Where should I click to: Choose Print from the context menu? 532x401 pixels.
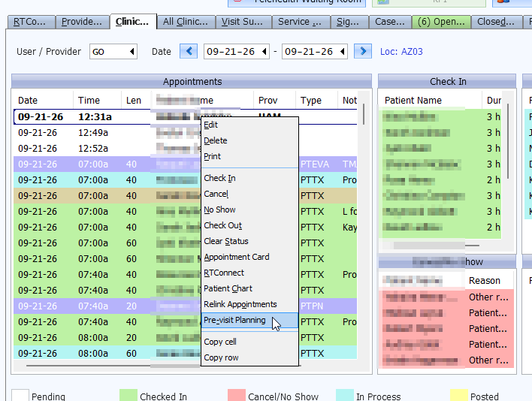pyautogui.click(x=249, y=157)
